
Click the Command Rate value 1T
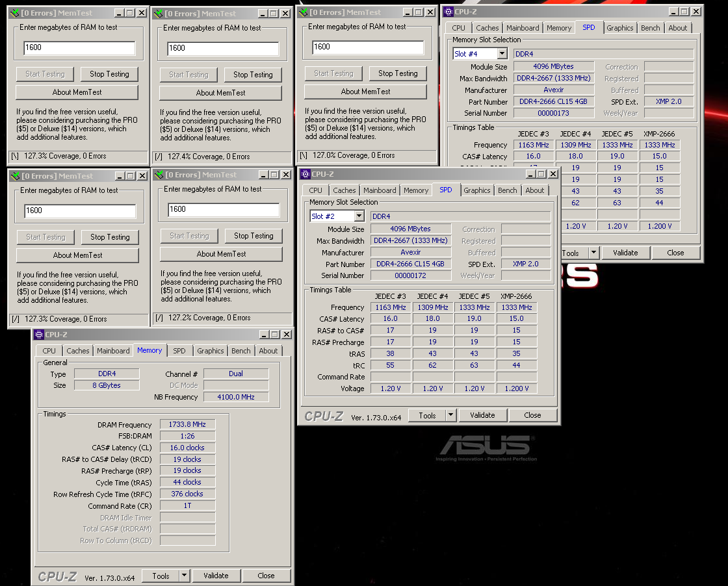[188, 505]
